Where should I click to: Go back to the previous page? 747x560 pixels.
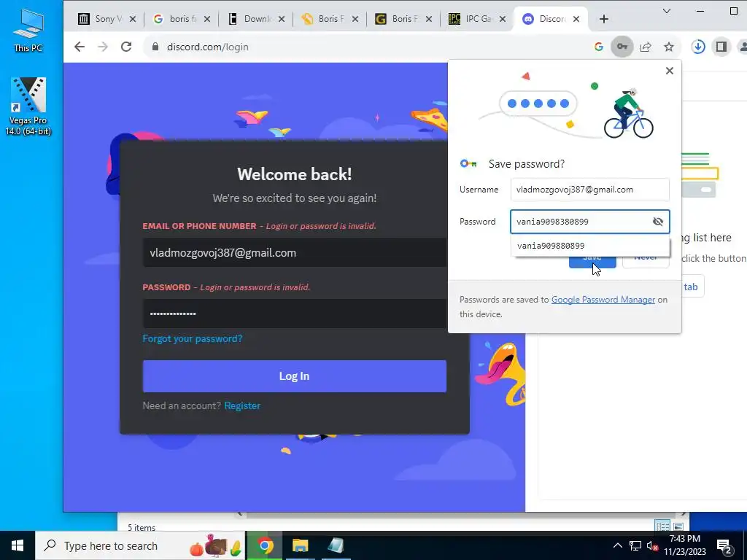tap(80, 47)
